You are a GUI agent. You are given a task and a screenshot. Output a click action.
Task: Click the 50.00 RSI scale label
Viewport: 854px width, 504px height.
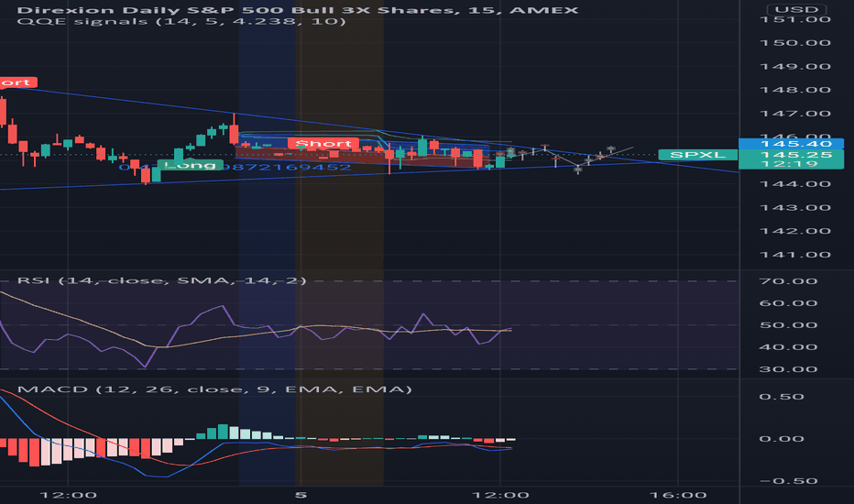[x=788, y=325]
